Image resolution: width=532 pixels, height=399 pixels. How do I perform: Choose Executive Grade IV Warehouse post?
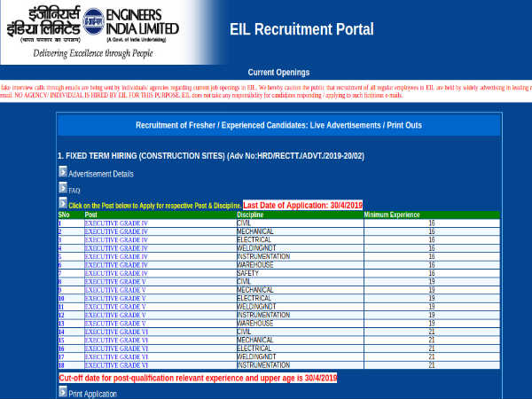coord(115,264)
